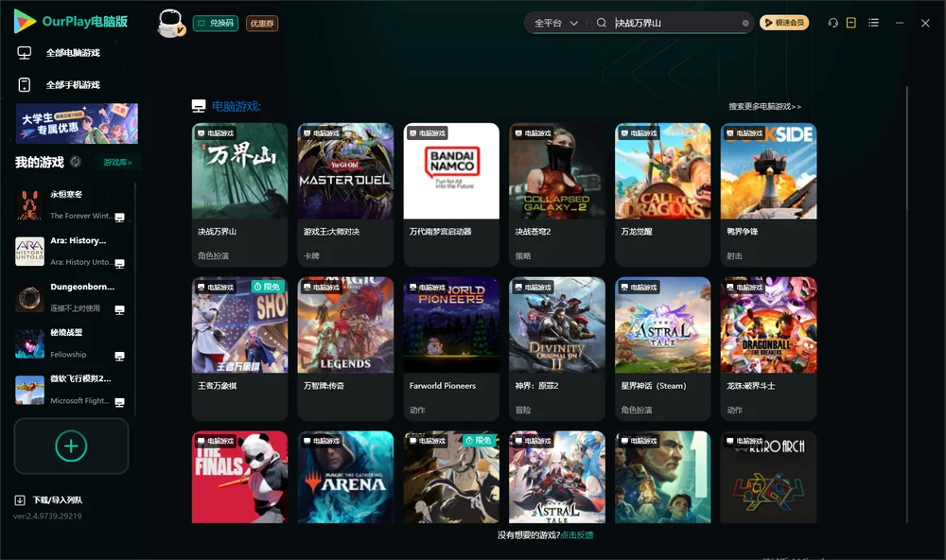946x560 pixels.
Task: Click the 角色扮演 genre under 决战万界山
Action: click(213, 255)
